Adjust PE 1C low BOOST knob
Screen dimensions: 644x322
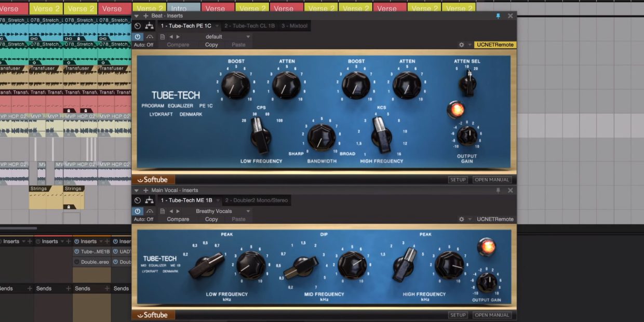point(236,86)
